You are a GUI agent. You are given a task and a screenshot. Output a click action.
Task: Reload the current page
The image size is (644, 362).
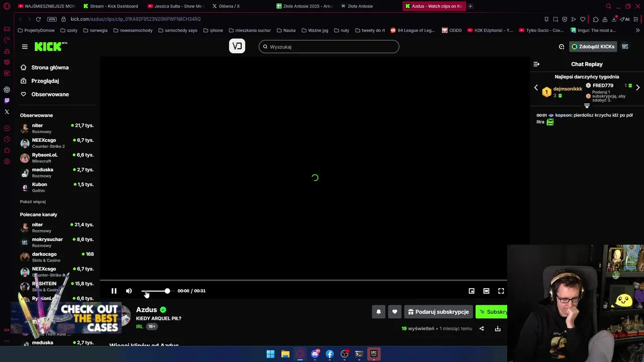(38, 19)
